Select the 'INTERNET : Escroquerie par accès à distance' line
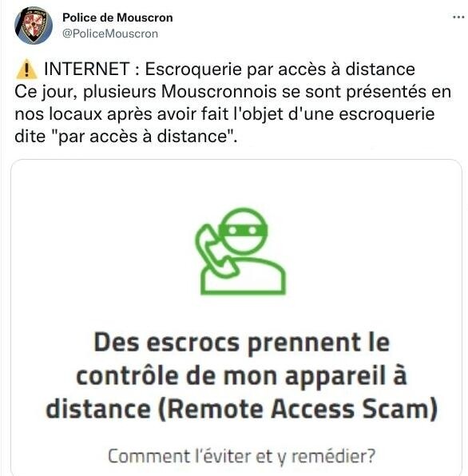 coord(229,69)
